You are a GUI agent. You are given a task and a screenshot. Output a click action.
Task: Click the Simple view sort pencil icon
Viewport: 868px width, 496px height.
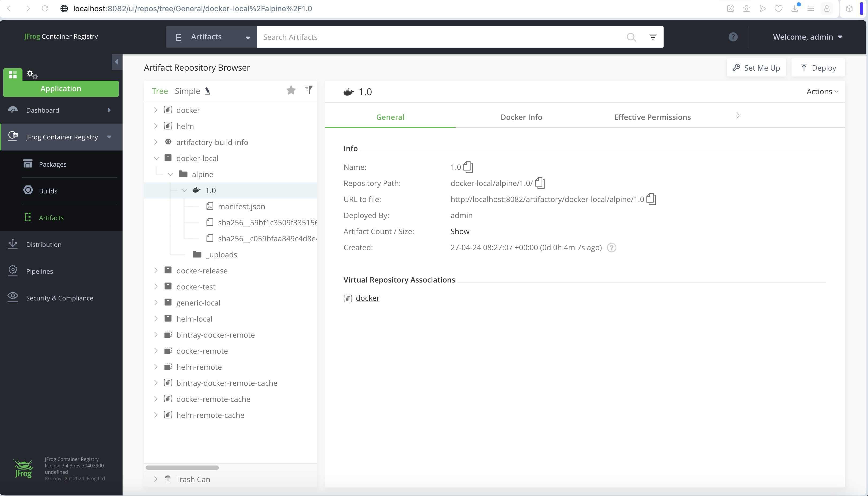pos(207,91)
